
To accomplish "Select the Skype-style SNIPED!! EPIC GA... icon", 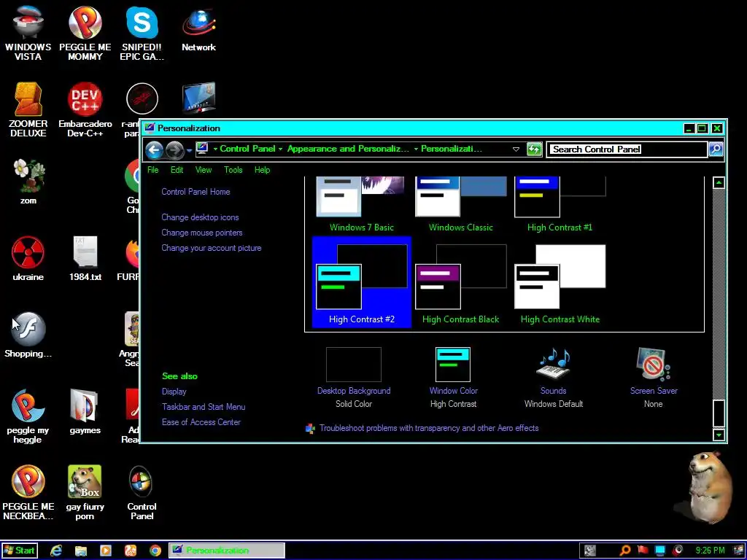I will click(142, 34).
